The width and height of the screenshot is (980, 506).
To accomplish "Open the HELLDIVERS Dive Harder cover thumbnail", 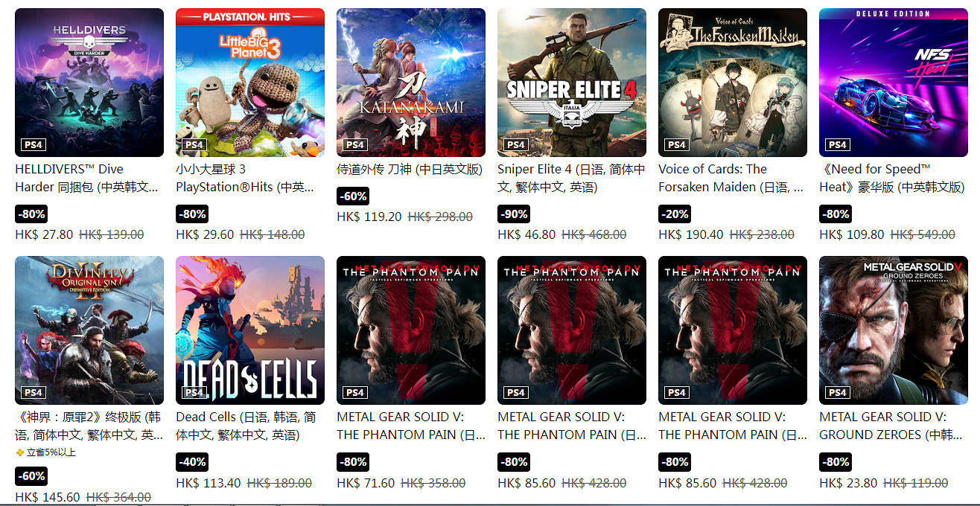I will 89,83.
